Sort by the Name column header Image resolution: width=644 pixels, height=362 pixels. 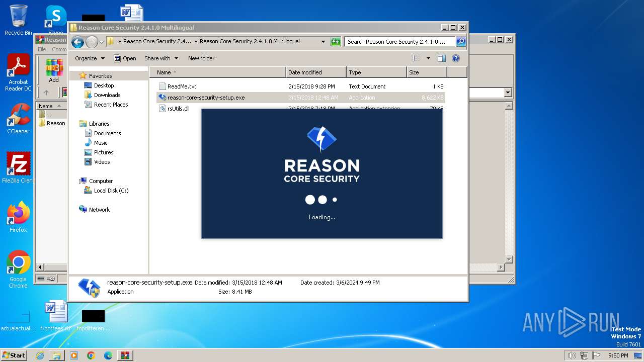tap(218, 72)
